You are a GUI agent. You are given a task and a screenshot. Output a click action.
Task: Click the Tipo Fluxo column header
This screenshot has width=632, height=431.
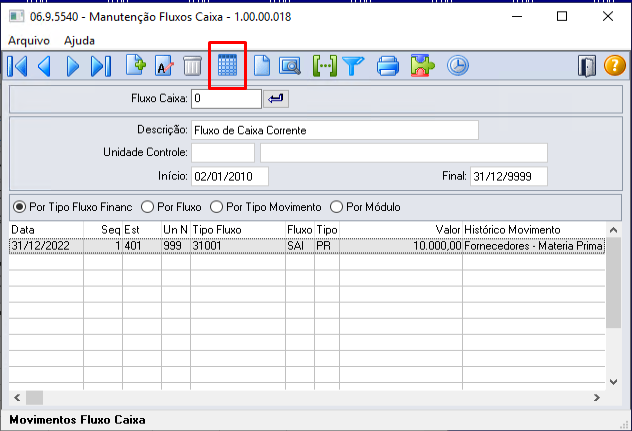(x=238, y=230)
